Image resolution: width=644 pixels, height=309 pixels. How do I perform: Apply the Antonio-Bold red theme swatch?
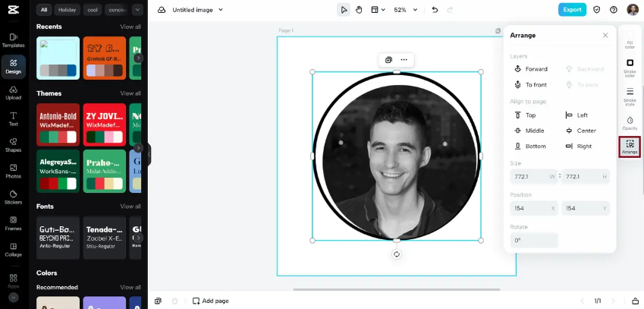pyautogui.click(x=58, y=125)
